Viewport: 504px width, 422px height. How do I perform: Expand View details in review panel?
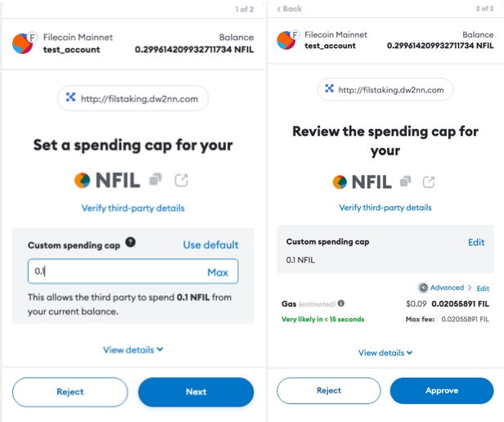pyautogui.click(x=385, y=352)
